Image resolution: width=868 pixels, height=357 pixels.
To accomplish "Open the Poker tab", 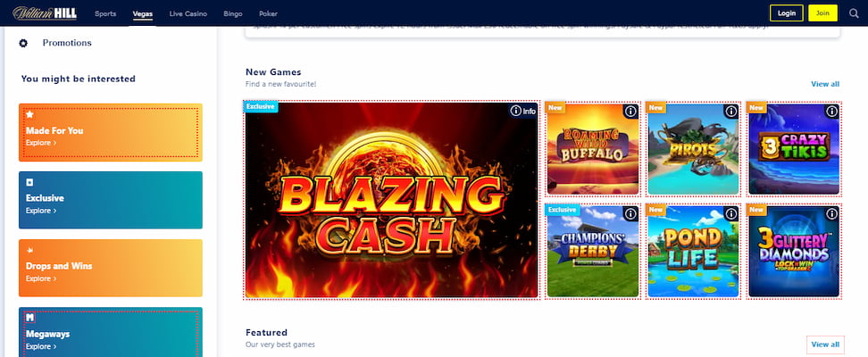I will (x=269, y=14).
